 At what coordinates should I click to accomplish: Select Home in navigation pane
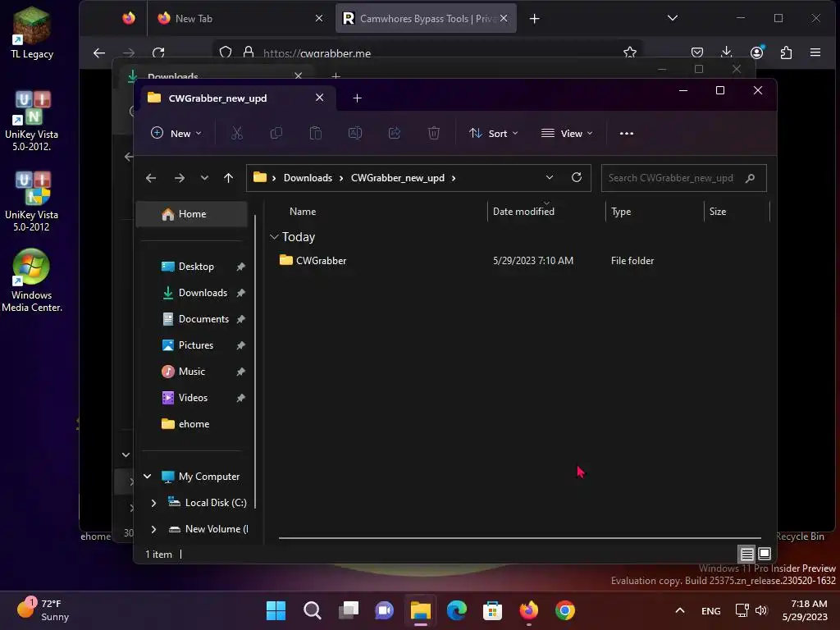click(191, 214)
